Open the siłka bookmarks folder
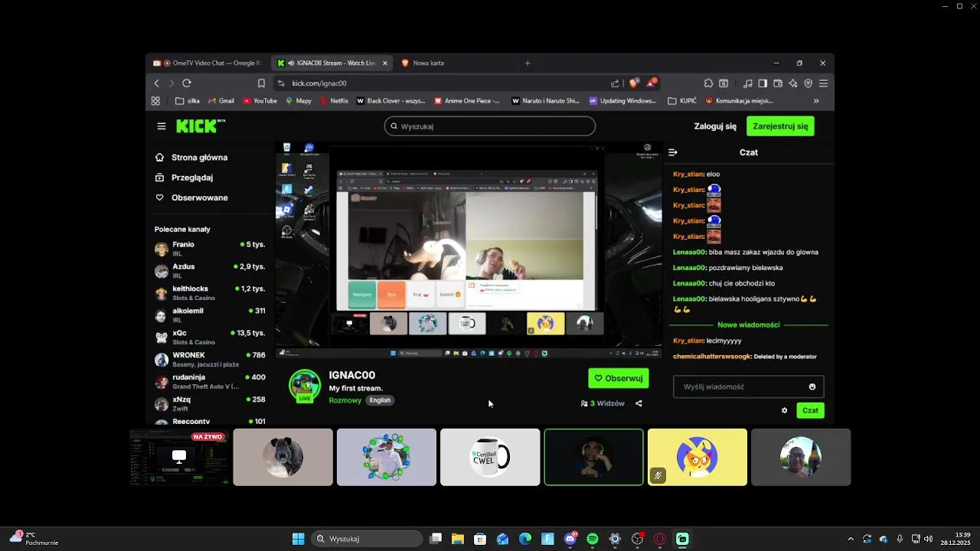 click(188, 101)
